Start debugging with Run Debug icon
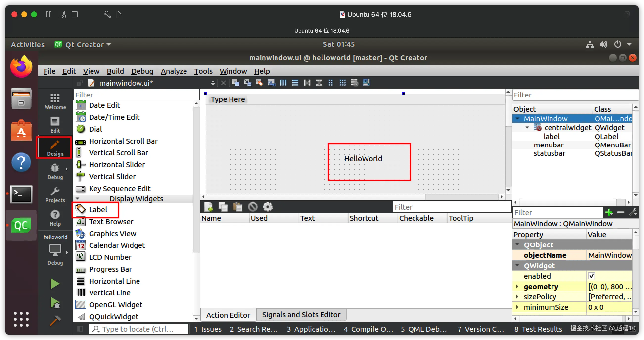This screenshot has width=644, height=340. pos(55,303)
